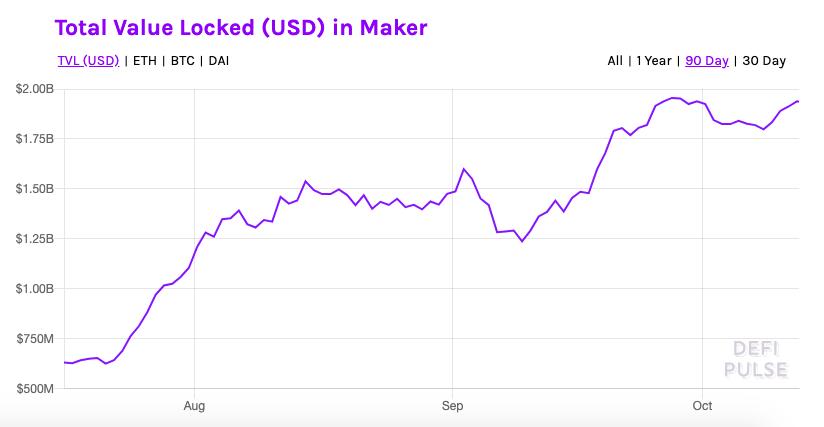Switch chart metric to BTC

tap(183, 61)
